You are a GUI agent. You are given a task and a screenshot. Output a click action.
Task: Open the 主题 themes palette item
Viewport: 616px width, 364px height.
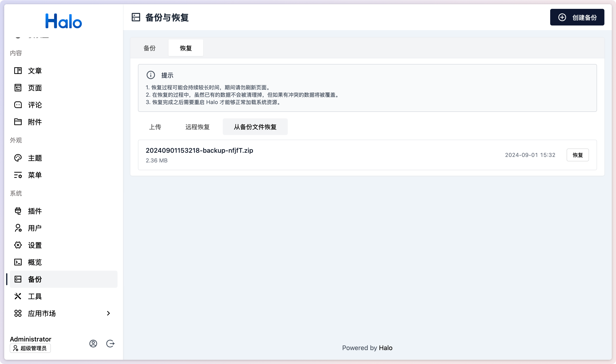coord(35,158)
